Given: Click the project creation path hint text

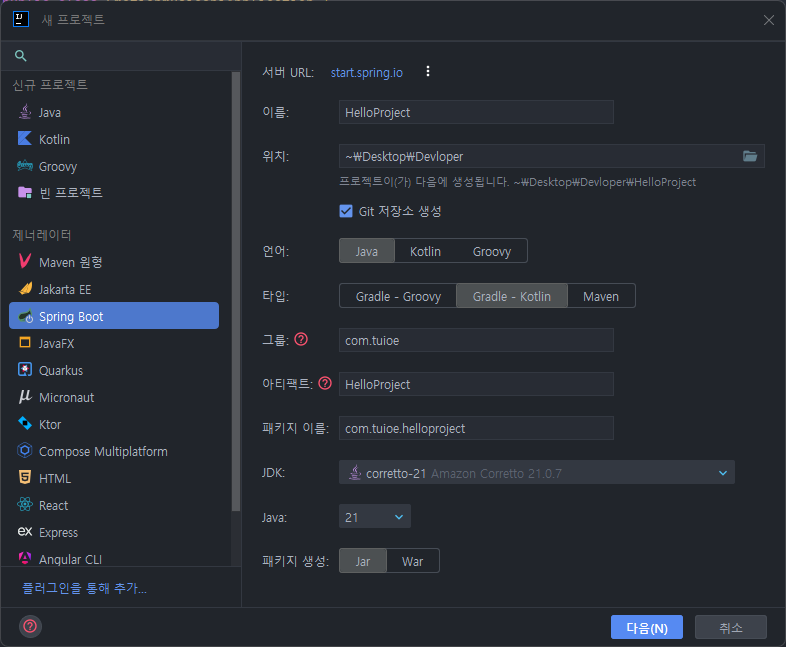Looking at the screenshot, I should click(517, 181).
